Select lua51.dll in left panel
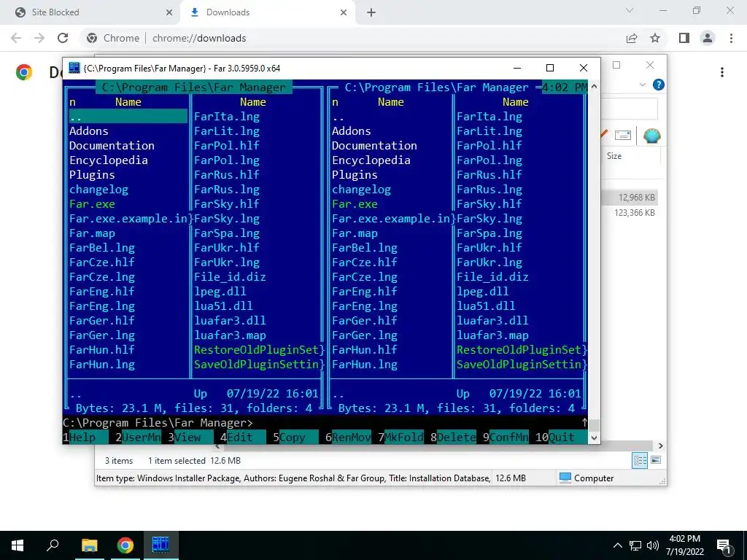The width and height of the screenshot is (747, 560). click(x=223, y=306)
